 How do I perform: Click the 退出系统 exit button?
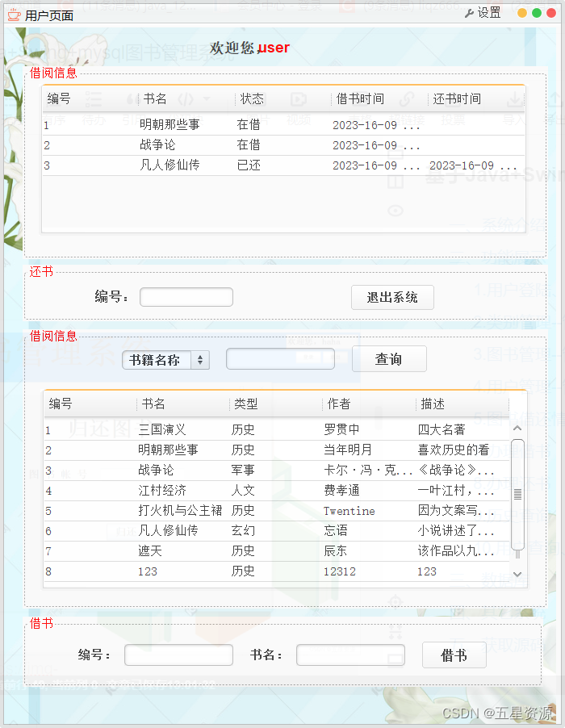click(x=392, y=297)
